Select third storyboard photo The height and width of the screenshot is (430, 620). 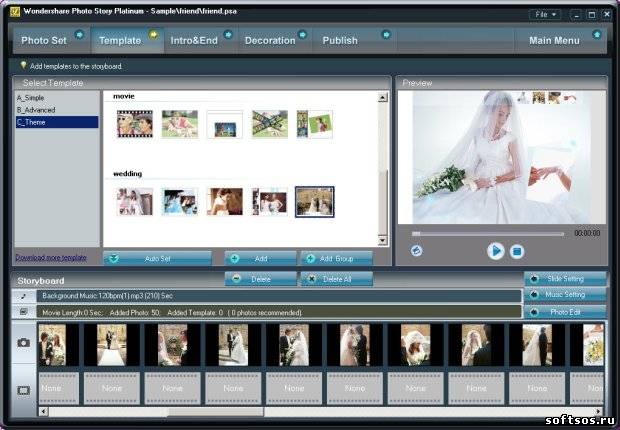coord(173,345)
